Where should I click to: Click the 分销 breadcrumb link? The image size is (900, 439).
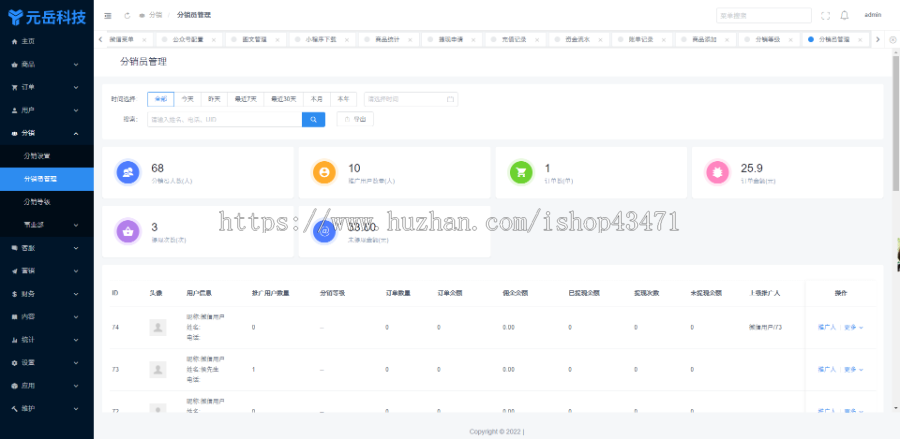point(155,15)
